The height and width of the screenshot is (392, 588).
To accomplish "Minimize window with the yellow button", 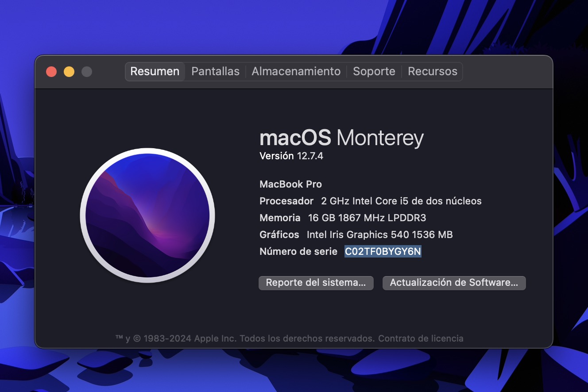I will 69,72.
